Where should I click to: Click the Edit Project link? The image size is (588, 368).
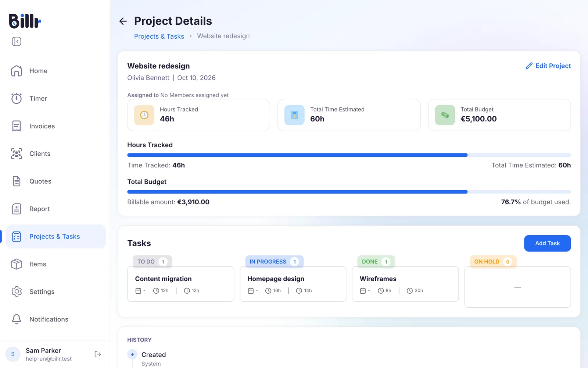click(x=548, y=66)
